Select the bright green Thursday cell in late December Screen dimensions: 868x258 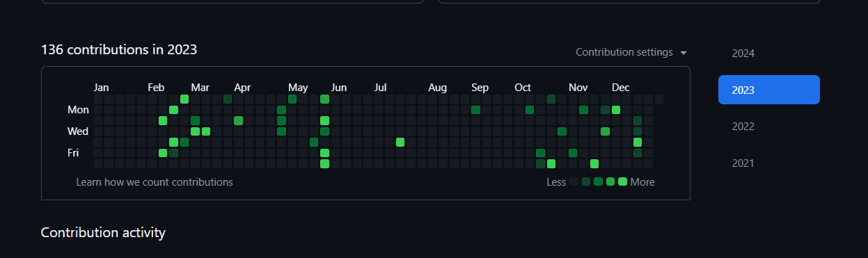(638, 142)
